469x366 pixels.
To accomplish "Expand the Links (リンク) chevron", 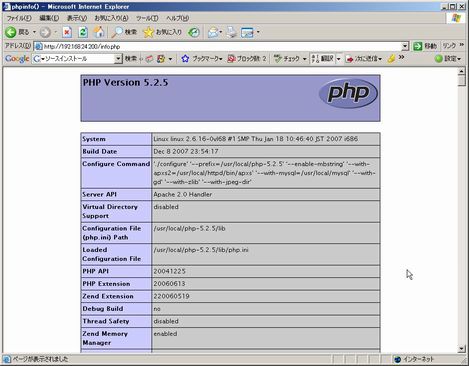I will pos(462,45).
